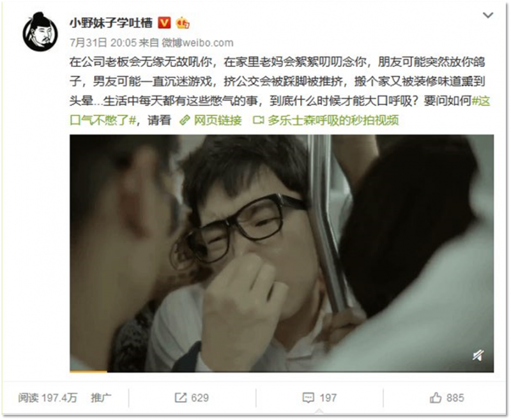Viewport: 511px width, 420px height.
Task: Toggle the video mute speaker icon
Action: pos(478,355)
